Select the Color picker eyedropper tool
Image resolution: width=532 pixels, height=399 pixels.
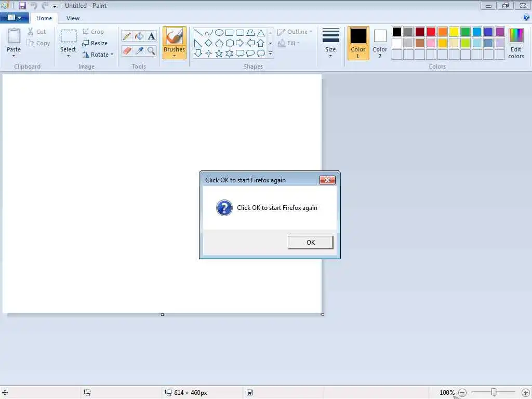pos(139,50)
